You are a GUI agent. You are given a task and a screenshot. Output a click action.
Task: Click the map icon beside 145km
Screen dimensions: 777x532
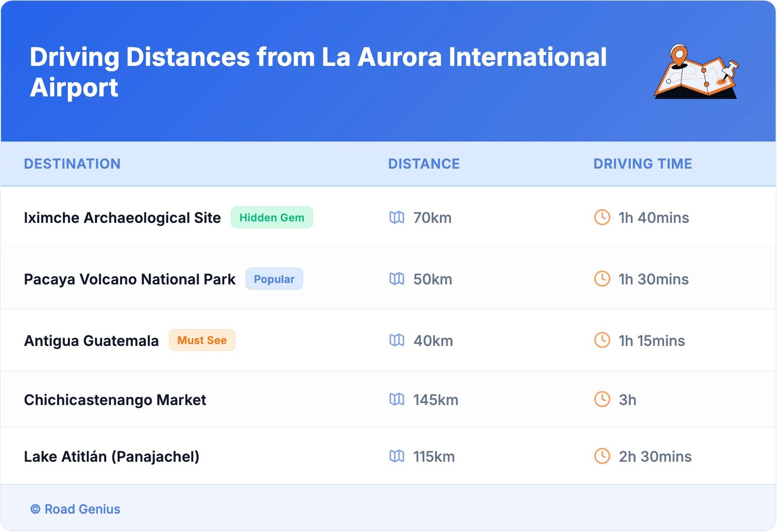[x=397, y=400]
